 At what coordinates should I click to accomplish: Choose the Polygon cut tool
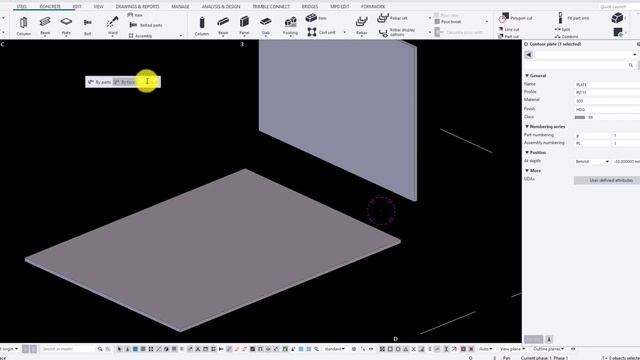click(516, 18)
